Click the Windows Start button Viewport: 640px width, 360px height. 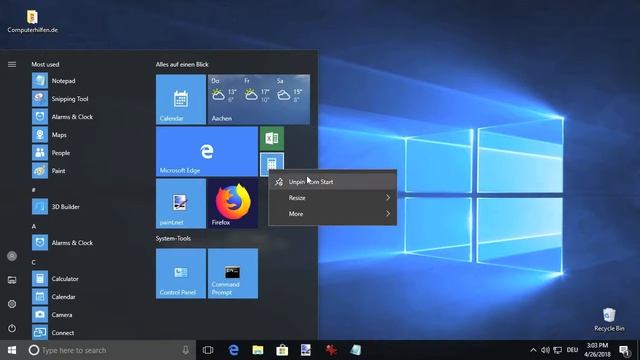[x=12, y=350]
